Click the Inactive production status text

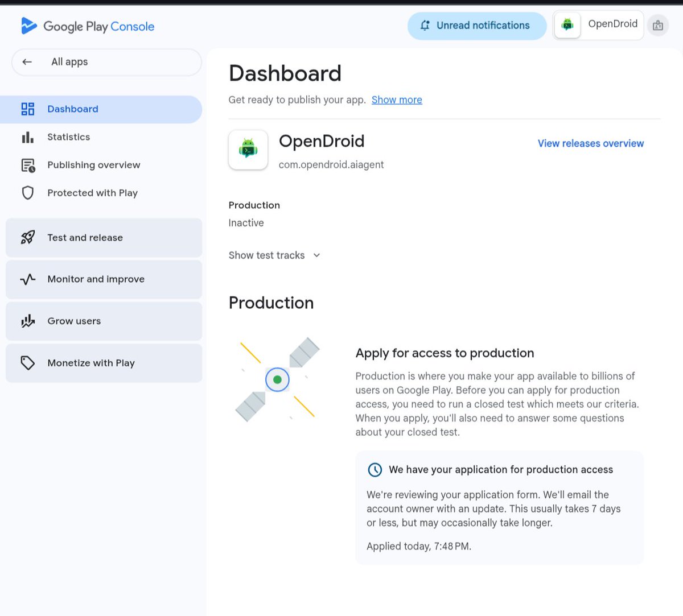click(246, 223)
